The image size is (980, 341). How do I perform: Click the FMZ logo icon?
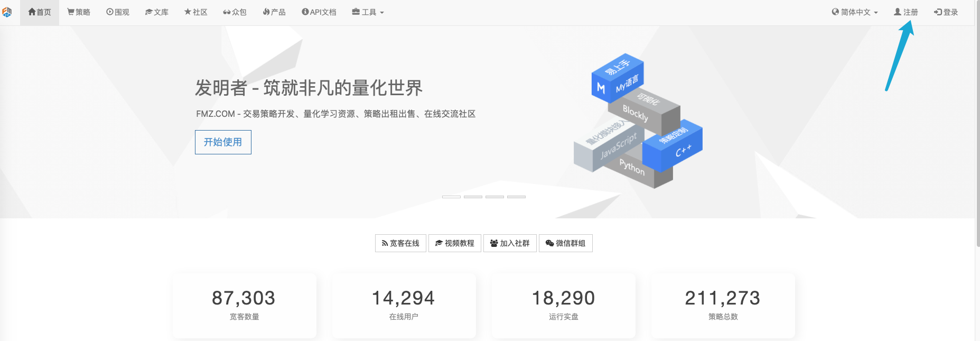[x=7, y=12]
